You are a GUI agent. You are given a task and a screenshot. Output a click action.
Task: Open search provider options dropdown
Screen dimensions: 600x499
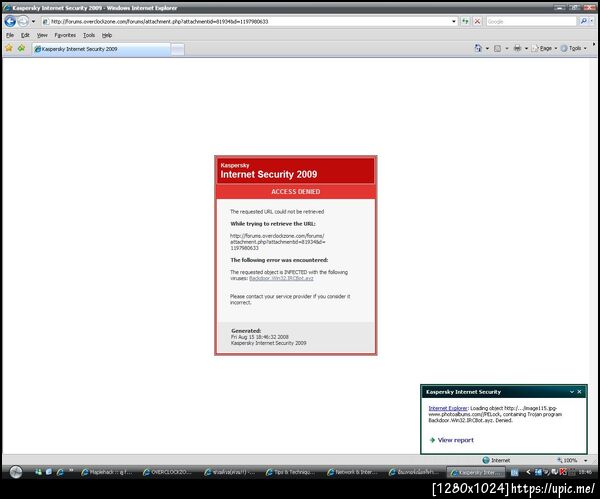pos(592,21)
